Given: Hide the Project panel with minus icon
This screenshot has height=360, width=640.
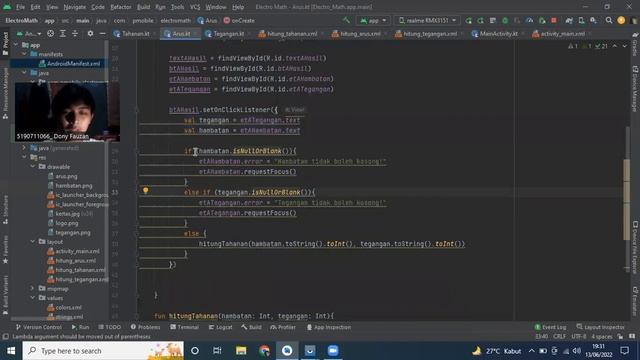Looking at the screenshot, I should tap(102, 33).
